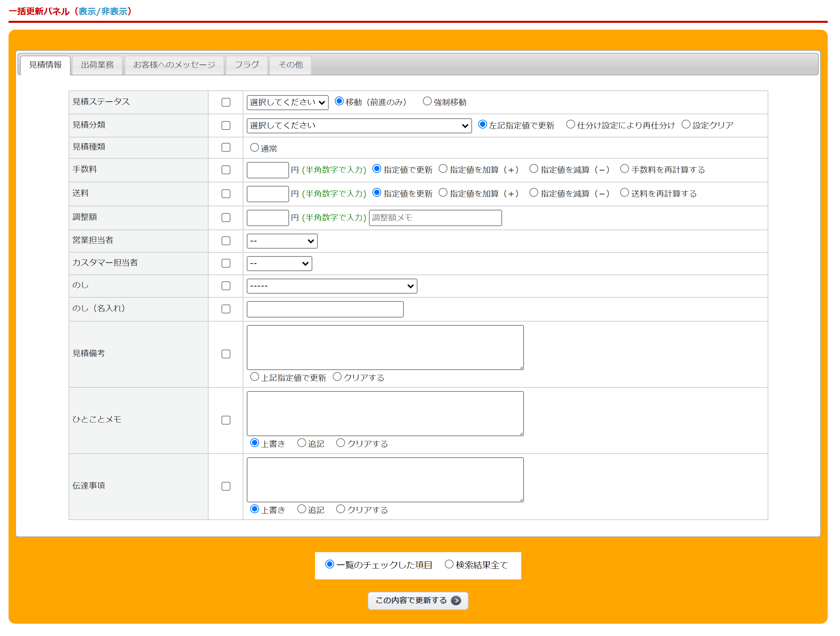Check the 見積ステータス checkbox

click(x=226, y=102)
